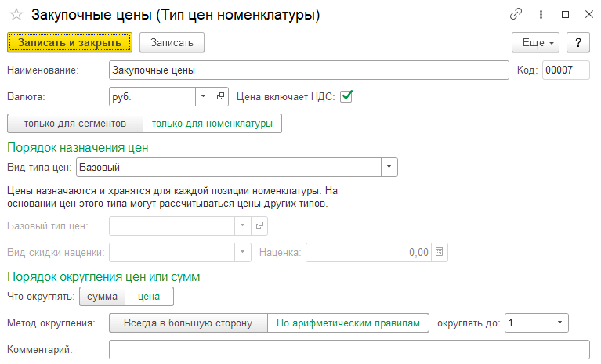601x364 pixels.
Task: Choose цена for Что округлять
Action: 149,297
